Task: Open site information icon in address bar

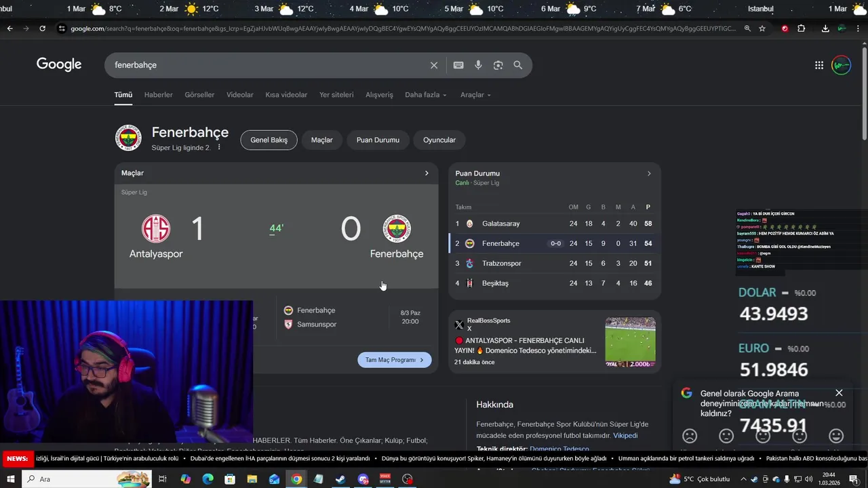Action: [x=62, y=28]
